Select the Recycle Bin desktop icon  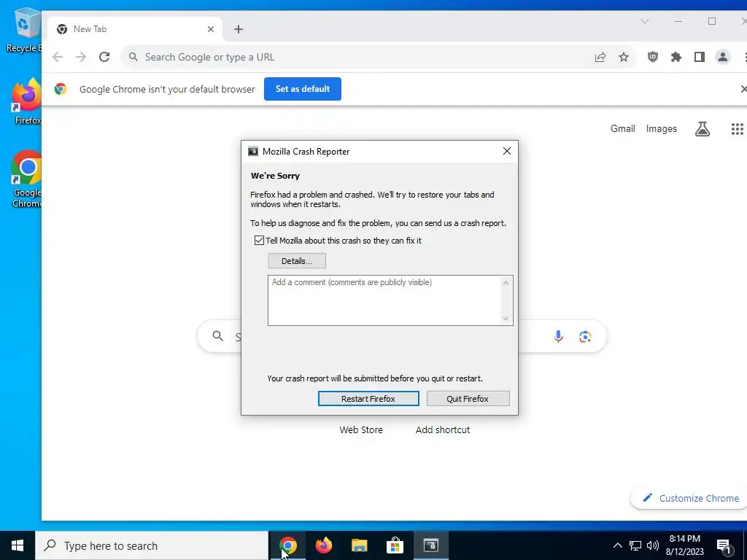(x=24, y=30)
